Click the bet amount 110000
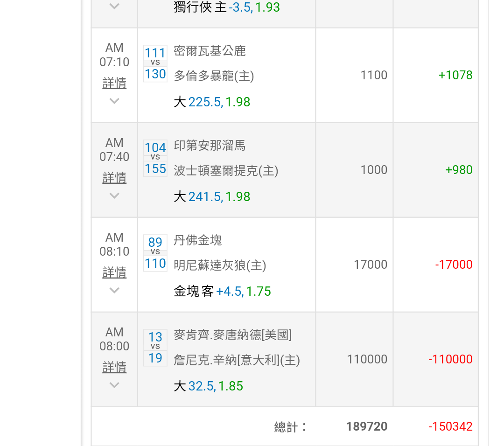Viewport: 504px width, 446px height. (367, 359)
